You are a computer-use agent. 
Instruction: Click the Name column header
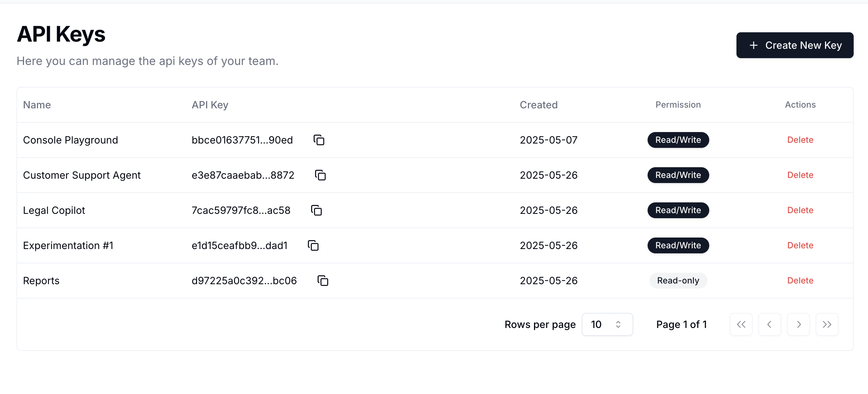pyautogui.click(x=37, y=105)
